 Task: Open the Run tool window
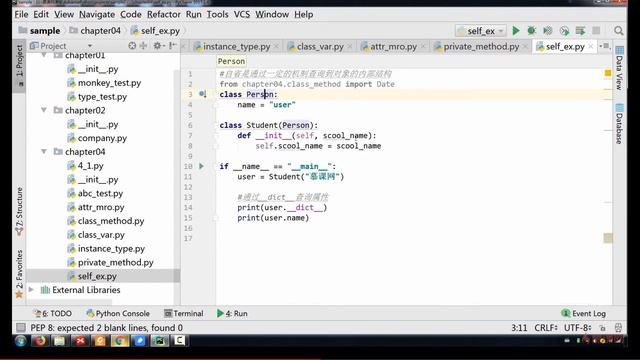coord(232,313)
